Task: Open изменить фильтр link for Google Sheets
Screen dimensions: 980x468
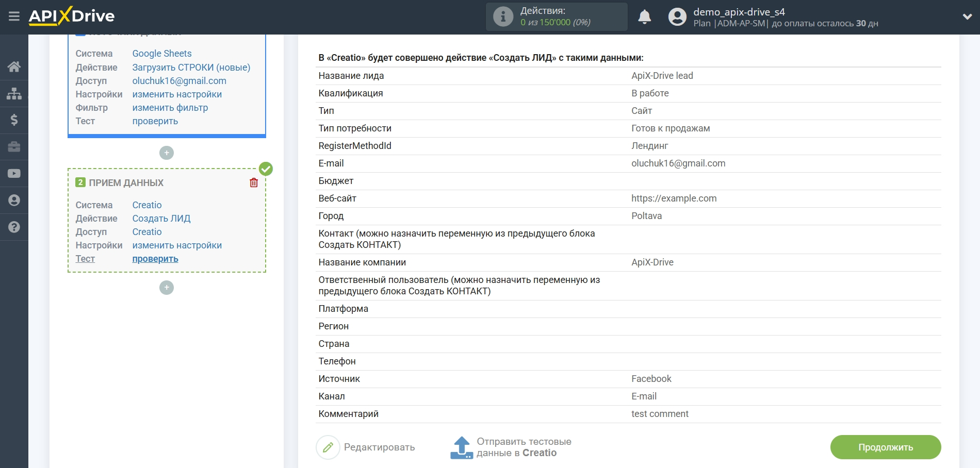Action: click(170, 108)
